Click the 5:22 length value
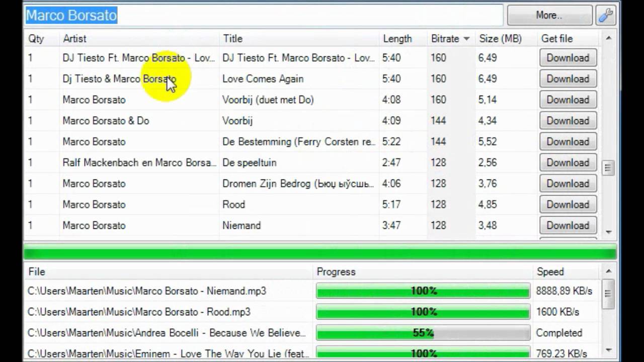This screenshot has width=644, height=362. click(391, 142)
